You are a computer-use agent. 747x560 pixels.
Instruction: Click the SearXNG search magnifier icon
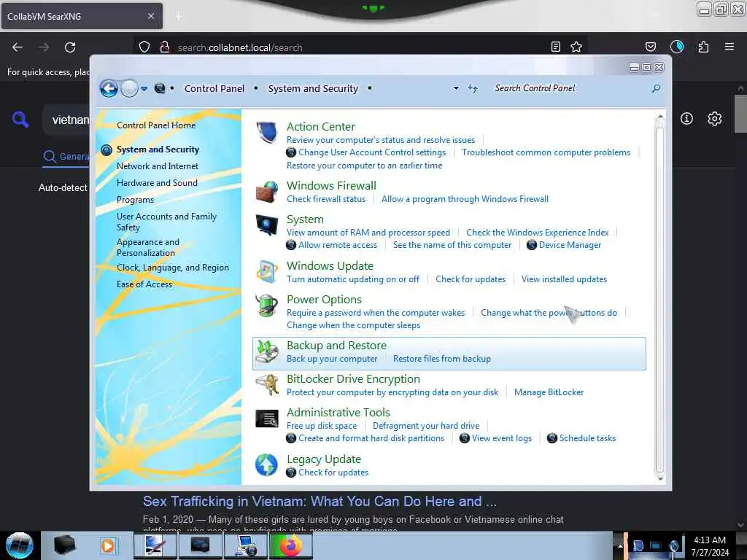pos(20,120)
